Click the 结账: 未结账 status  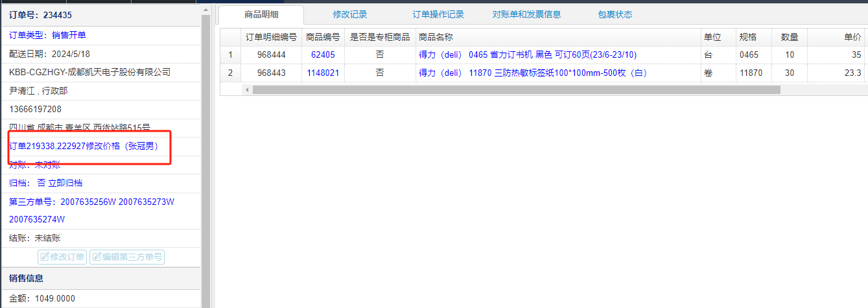coord(35,239)
